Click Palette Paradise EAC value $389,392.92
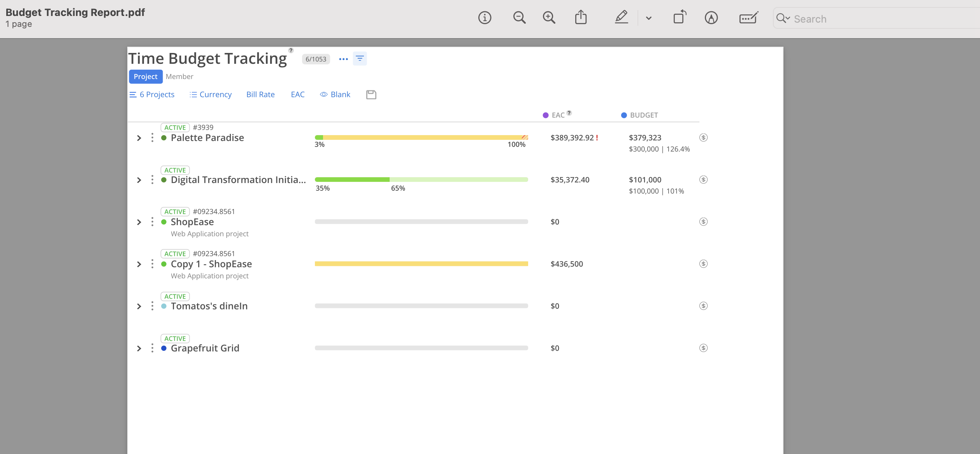This screenshot has height=454, width=980. 572,137
